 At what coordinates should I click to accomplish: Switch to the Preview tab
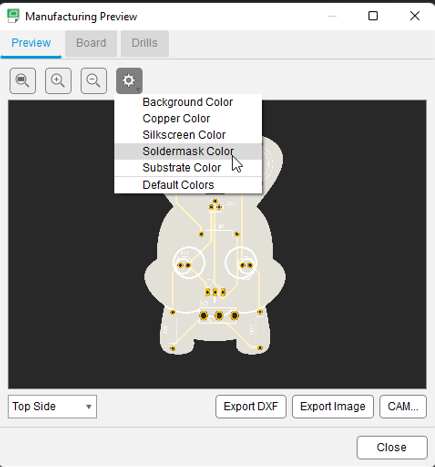tap(31, 43)
